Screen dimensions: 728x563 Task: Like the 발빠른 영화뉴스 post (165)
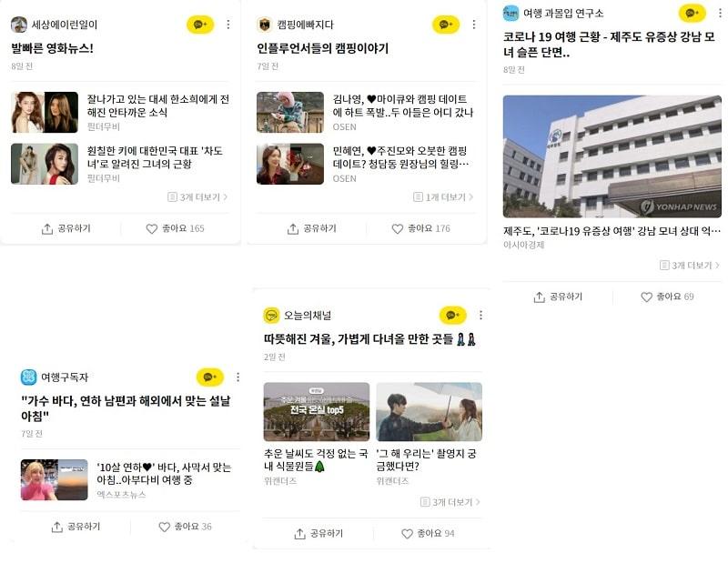click(x=175, y=228)
